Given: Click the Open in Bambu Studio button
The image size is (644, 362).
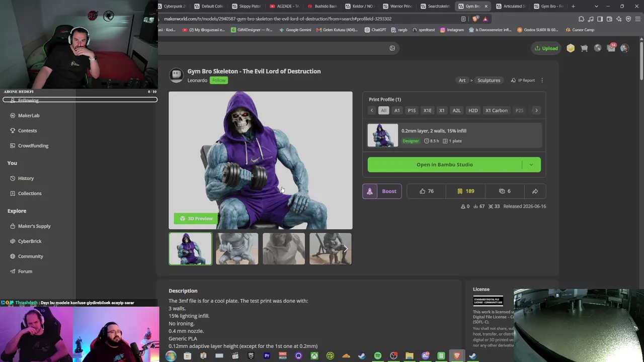Looking at the screenshot, I should tap(445, 165).
